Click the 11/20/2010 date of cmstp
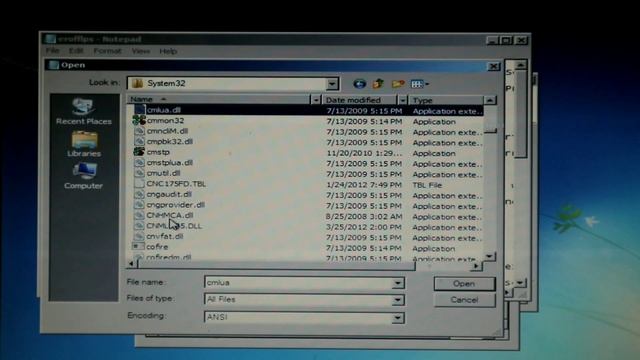This screenshot has width=640, height=360. [x=364, y=153]
